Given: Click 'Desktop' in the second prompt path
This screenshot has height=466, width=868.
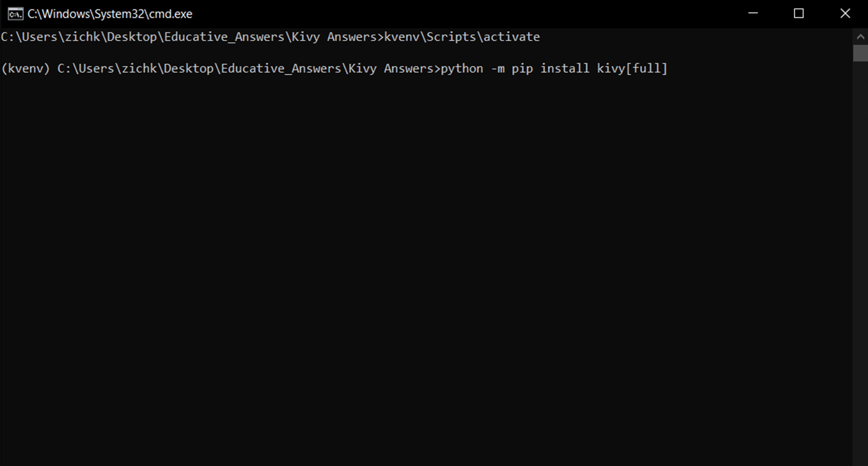Looking at the screenshot, I should coord(189,69).
